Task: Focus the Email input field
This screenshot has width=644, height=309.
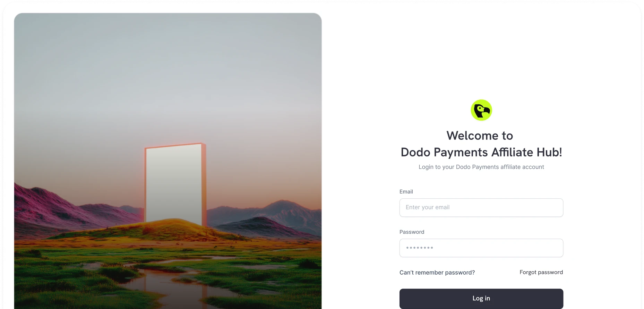Action: pyautogui.click(x=481, y=207)
